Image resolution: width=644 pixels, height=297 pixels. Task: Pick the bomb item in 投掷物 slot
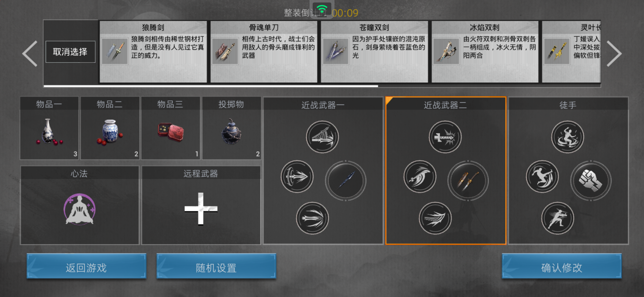231,132
